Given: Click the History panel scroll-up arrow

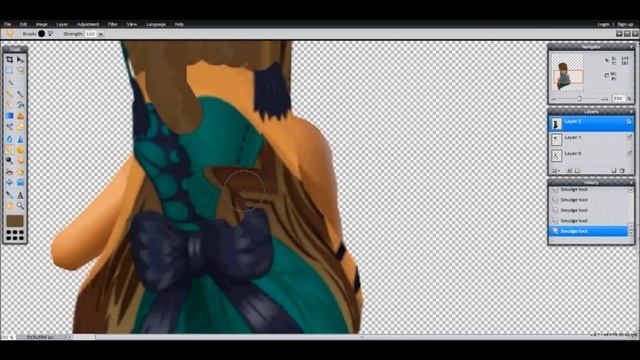Looking at the screenshot, I should [x=631, y=190].
